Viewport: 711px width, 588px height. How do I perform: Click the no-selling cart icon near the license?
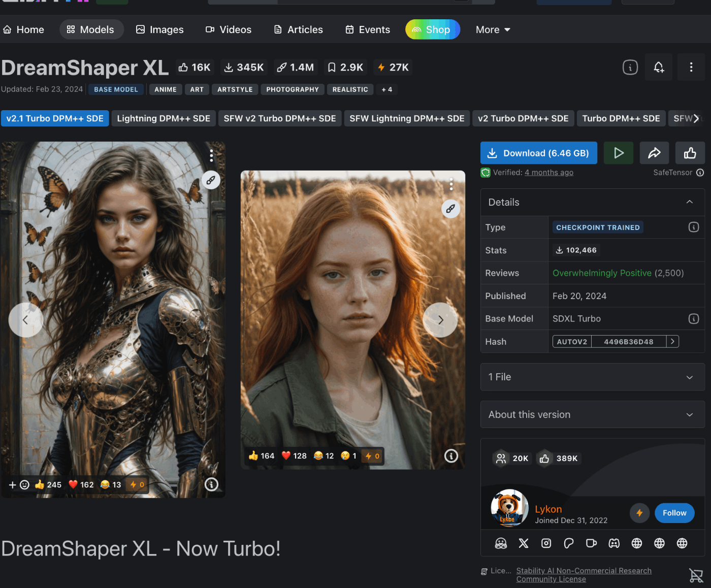(x=696, y=575)
